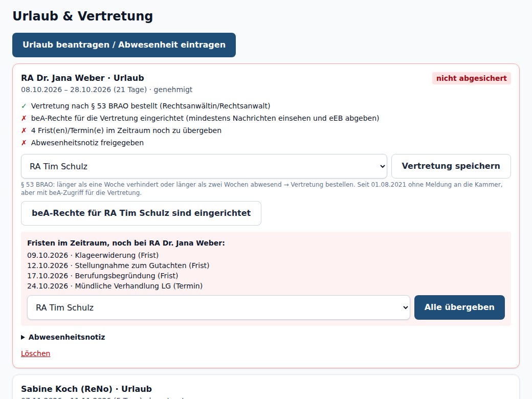532x399 pixels.
Task: Click the green checkmark for Vertretung nach § 53 BRAO
Action: (x=24, y=106)
